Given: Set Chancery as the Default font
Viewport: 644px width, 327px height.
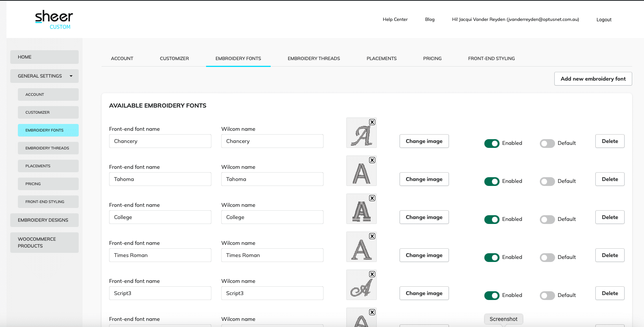Looking at the screenshot, I should click(547, 143).
